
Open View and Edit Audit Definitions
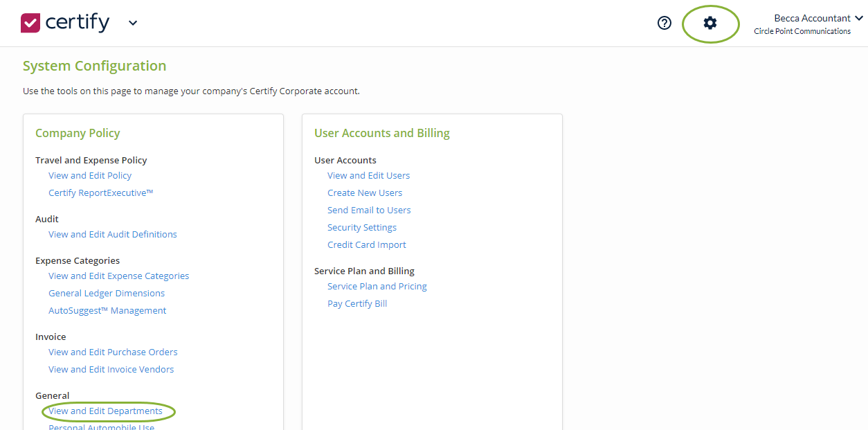point(112,234)
